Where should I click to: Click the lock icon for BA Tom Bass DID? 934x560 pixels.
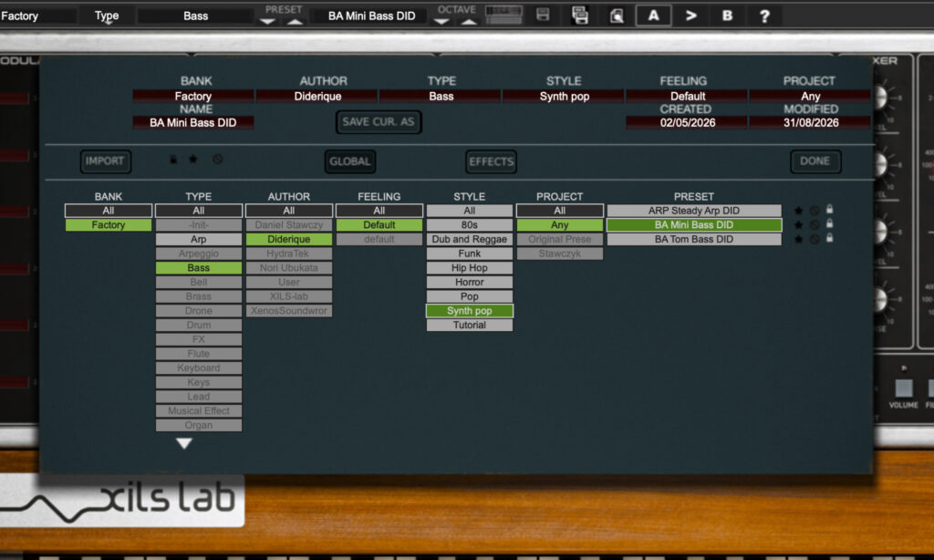point(829,238)
